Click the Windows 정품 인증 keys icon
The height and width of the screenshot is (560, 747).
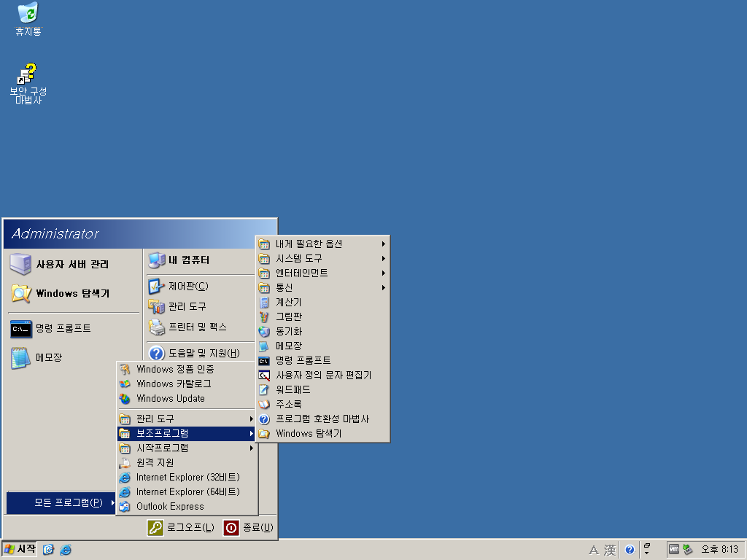(125, 369)
